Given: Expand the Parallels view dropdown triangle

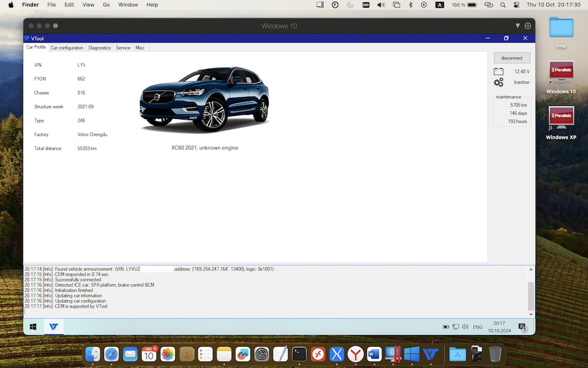Looking at the screenshot, I should 517,26.
